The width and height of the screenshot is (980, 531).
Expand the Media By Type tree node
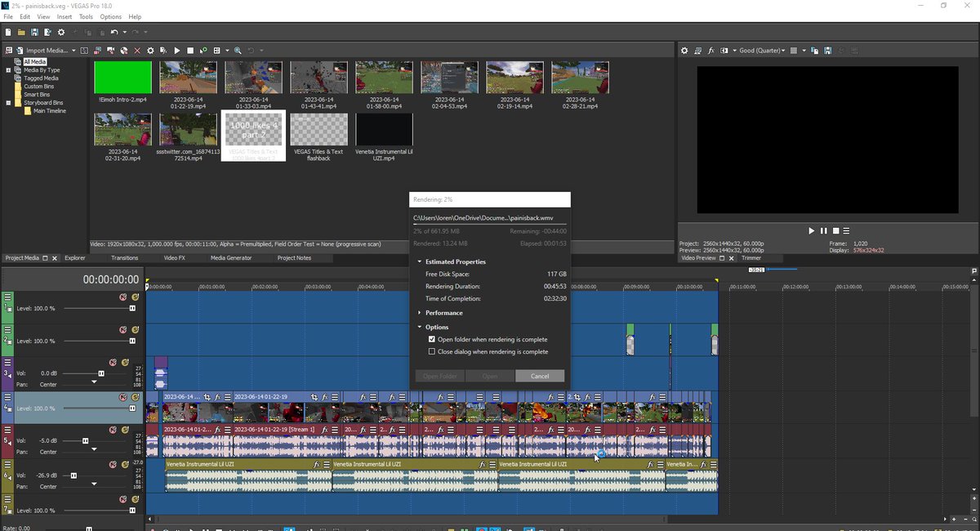pos(8,70)
